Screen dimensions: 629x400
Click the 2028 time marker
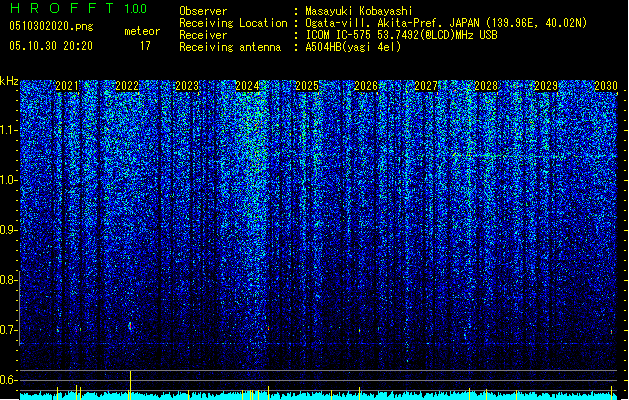click(486, 86)
